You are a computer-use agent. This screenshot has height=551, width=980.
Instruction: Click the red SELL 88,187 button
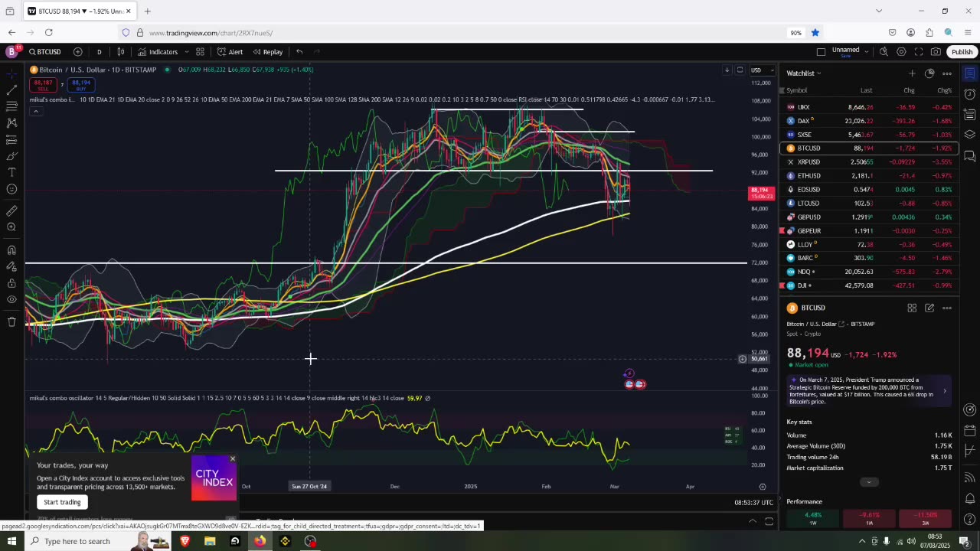(43, 83)
